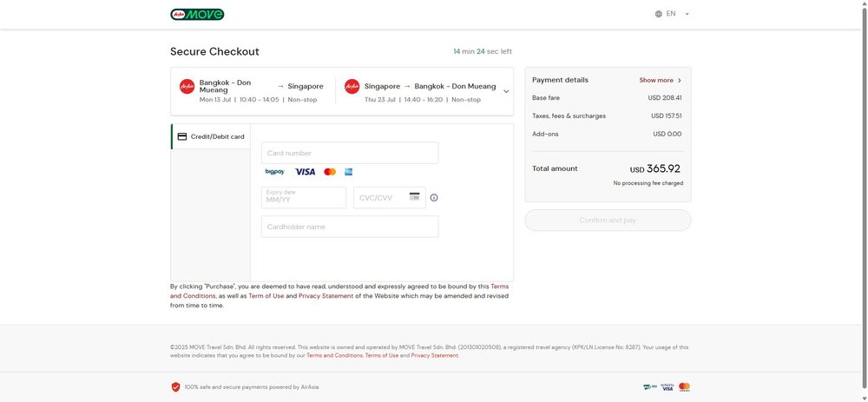Click the BigPay logo

point(275,172)
